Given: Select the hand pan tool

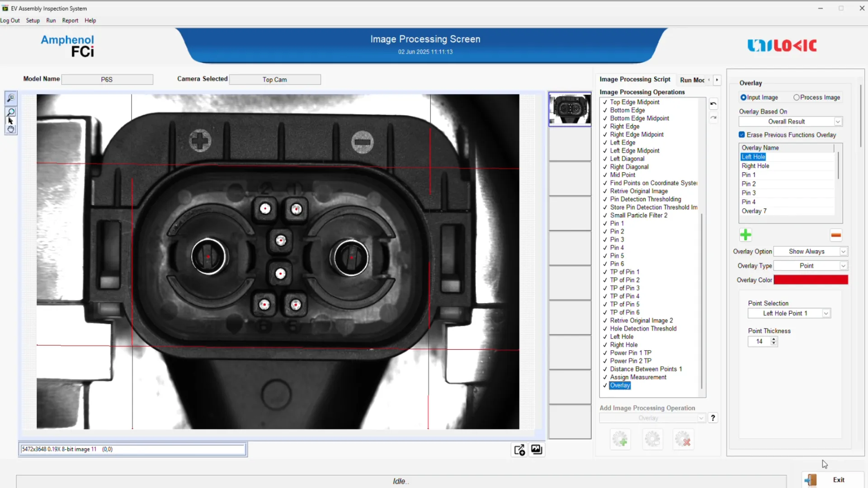Looking at the screenshot, I should click(x=11, y=130).
